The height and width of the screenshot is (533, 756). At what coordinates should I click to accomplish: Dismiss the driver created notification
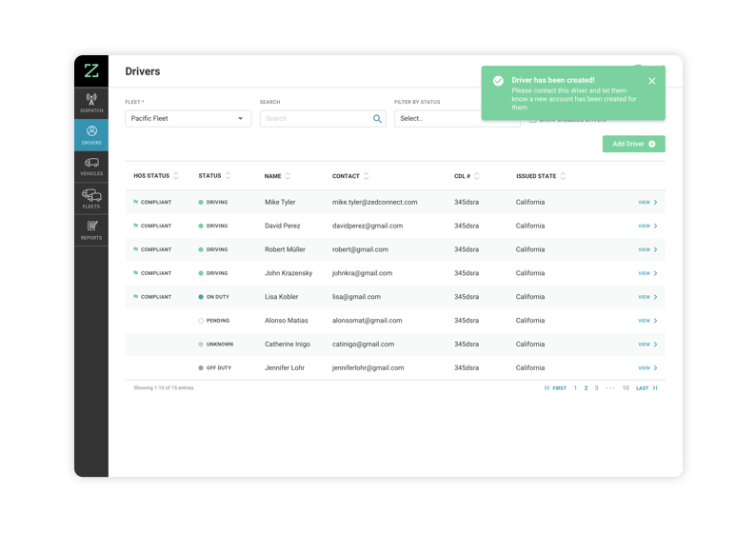click(651, 81)
